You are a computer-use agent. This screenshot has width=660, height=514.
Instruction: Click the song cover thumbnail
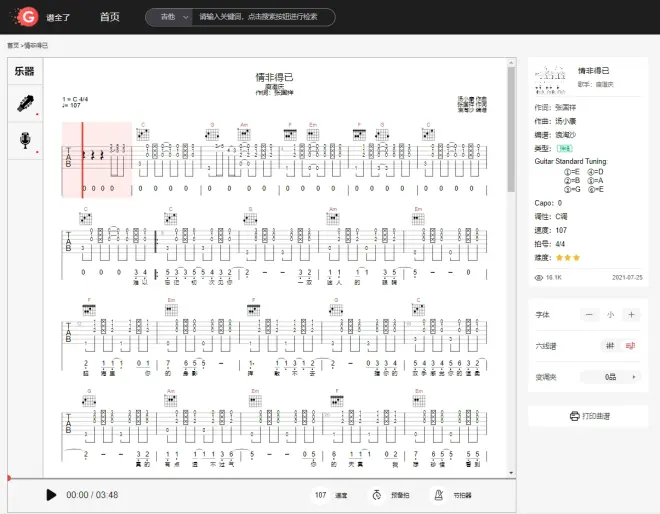click(x=548, y=76)
